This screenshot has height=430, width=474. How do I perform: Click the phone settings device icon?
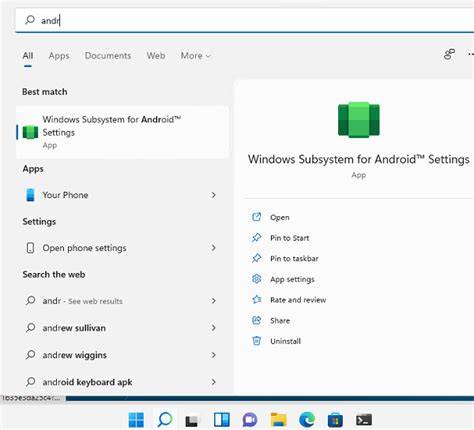coord(30,248)
